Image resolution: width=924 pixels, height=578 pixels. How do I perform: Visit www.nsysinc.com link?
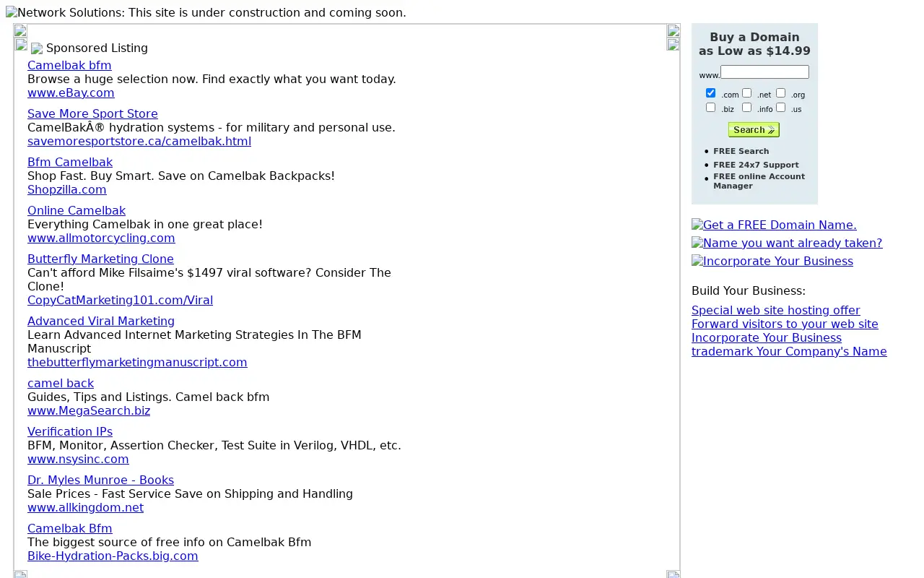[78, 460]
